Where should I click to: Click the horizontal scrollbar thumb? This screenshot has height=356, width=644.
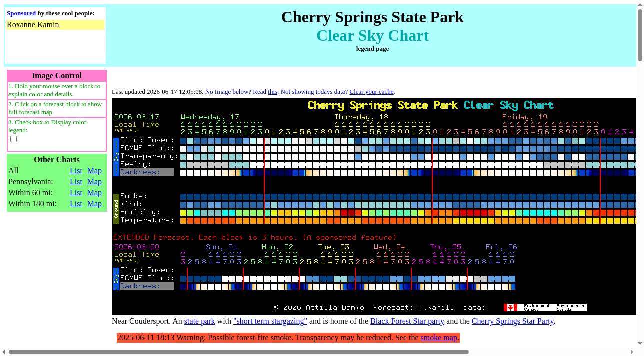(239, 352)
